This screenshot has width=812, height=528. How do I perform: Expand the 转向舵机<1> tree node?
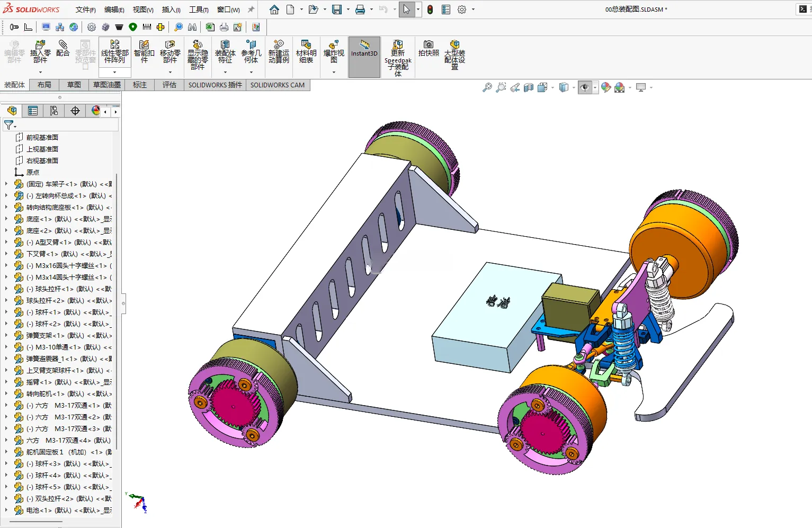[x=6, y=393]
